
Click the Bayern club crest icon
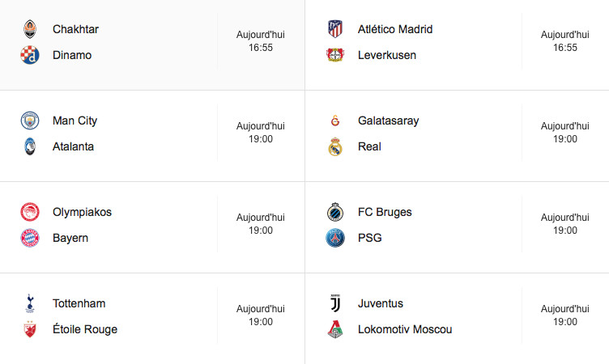(30, 238)
